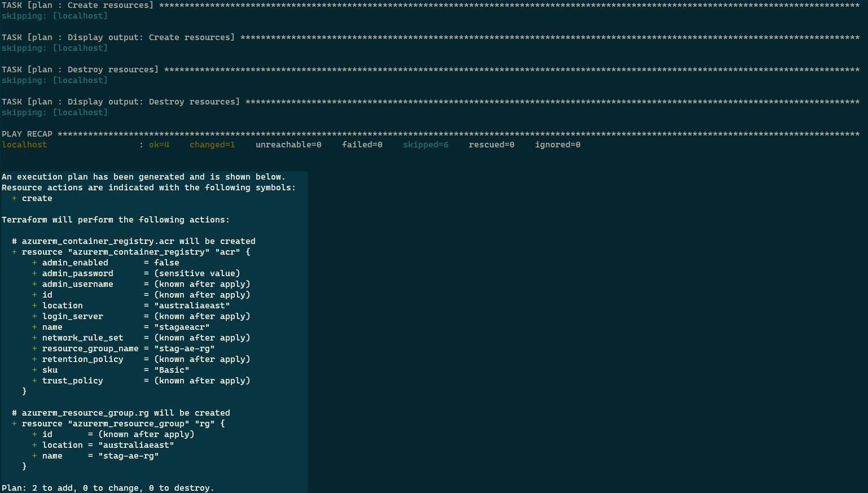The width and height of the screenshot is (868, 493).
Task: Click the 'retention_policy' attribute name
Action: 83,359
